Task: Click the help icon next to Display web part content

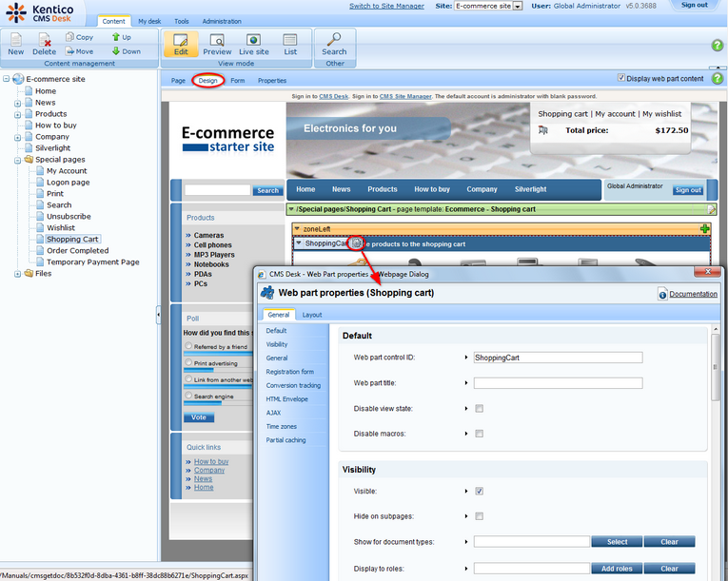Action: (x=718, y=78)
